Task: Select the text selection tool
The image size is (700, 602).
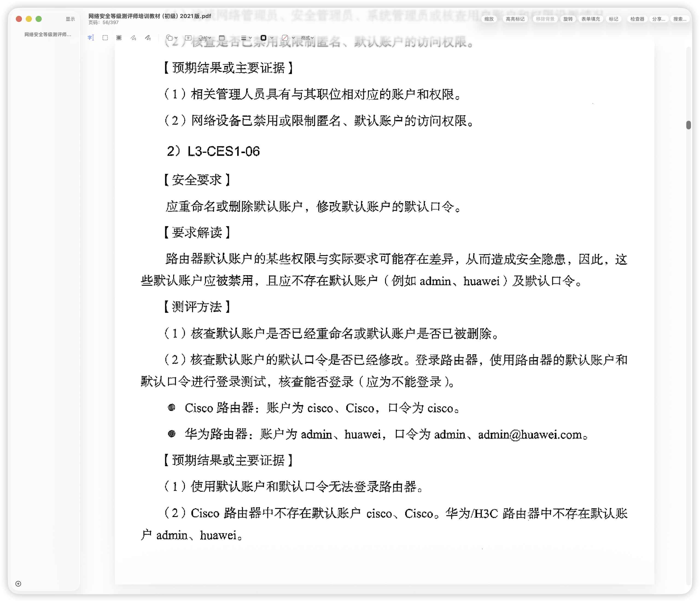Action: pos(91,38)
